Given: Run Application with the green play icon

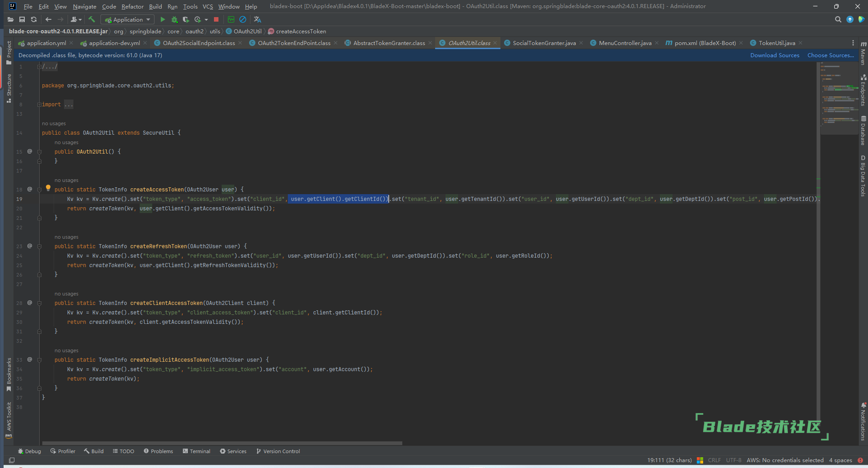Looking at the screenshot, I should pos(163,19).
